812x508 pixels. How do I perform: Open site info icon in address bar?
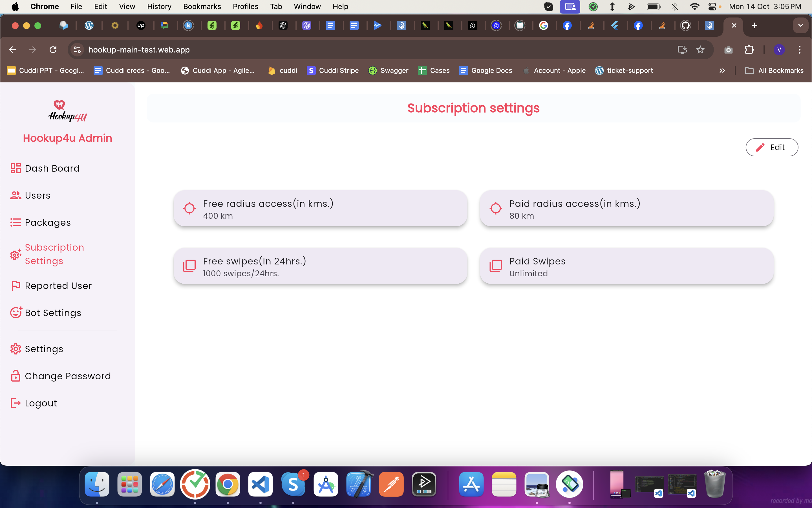tap(77, 50)
